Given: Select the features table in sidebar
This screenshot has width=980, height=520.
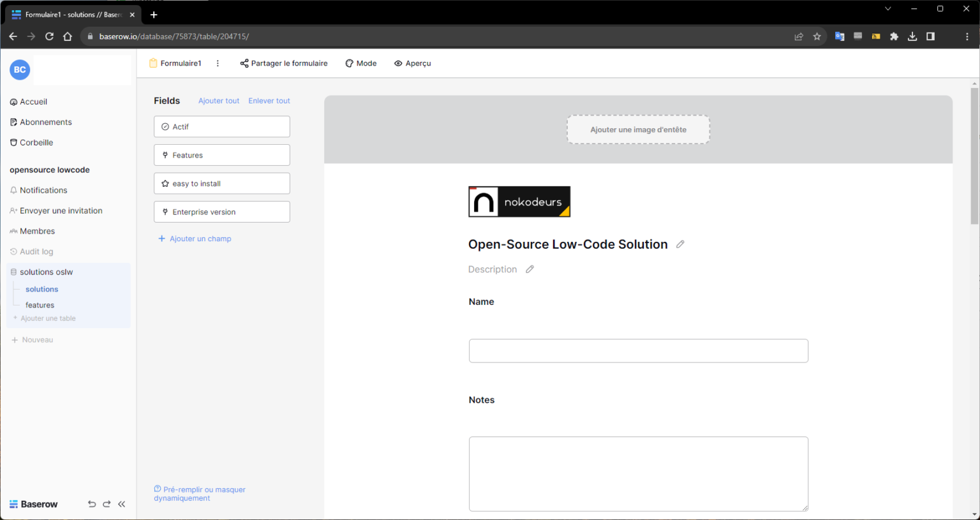Looking at the screenshot, I should (x=40, y=305).
